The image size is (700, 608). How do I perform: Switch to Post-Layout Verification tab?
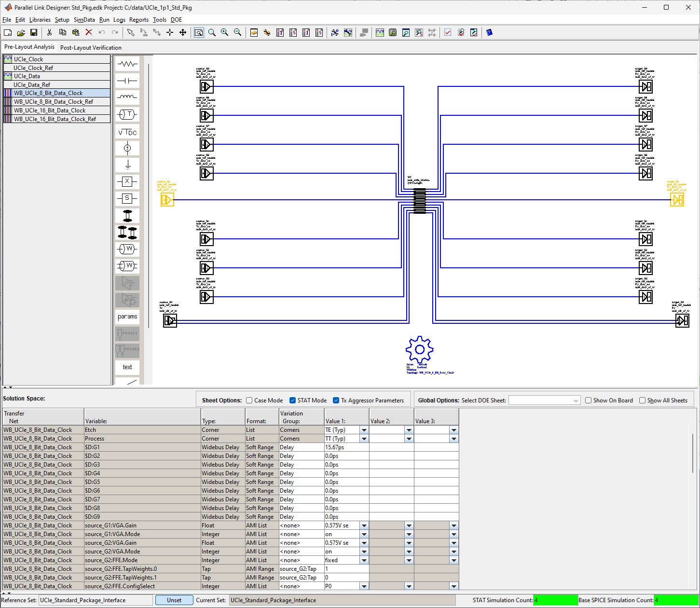[91, 47]
